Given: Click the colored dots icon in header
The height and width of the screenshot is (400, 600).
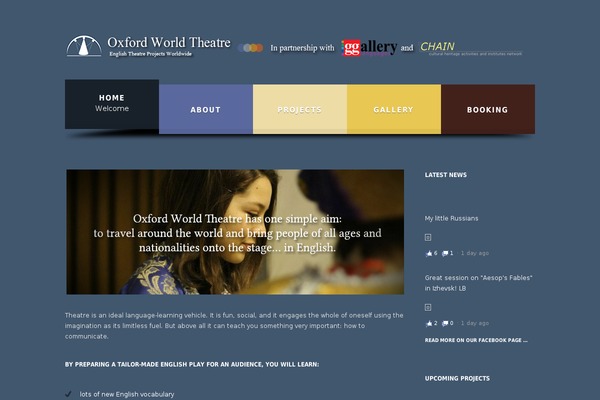Looking at the screenshot, I should (250, 48).
